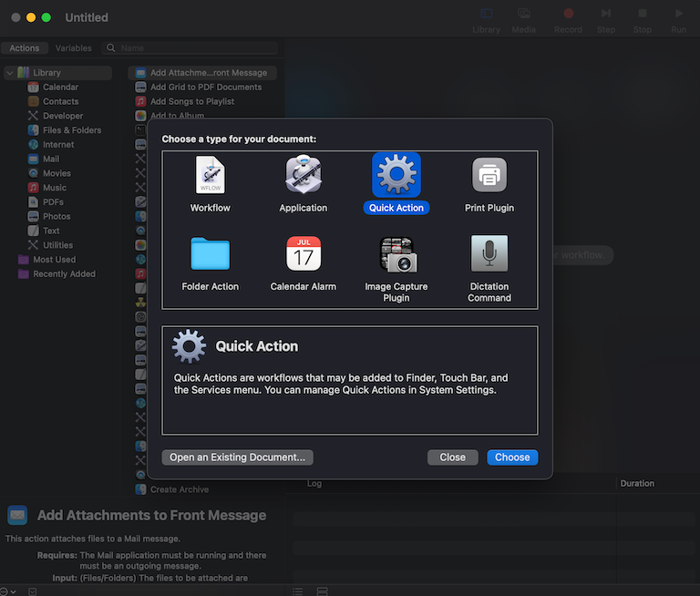The image size is (700, 596).
Task: Select the Contacts category
Action: point(60,101)
